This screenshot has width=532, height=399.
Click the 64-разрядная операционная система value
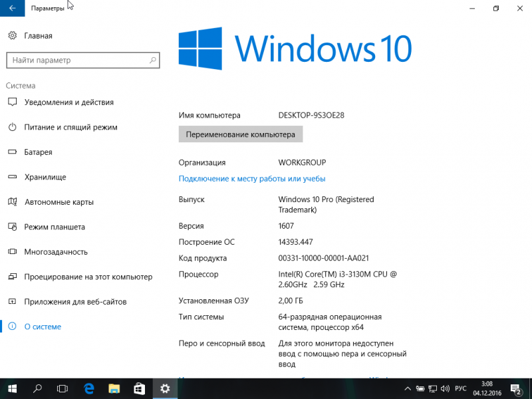pos(330,322)
